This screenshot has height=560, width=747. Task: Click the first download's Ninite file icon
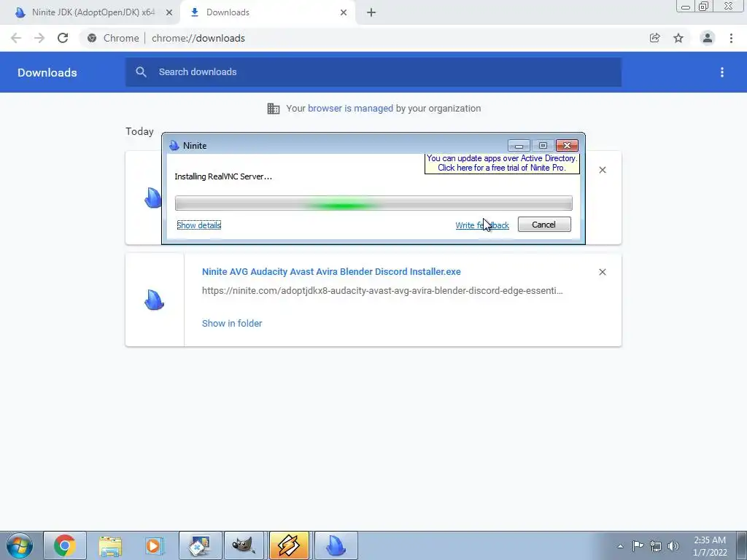(x=152, y=198)
